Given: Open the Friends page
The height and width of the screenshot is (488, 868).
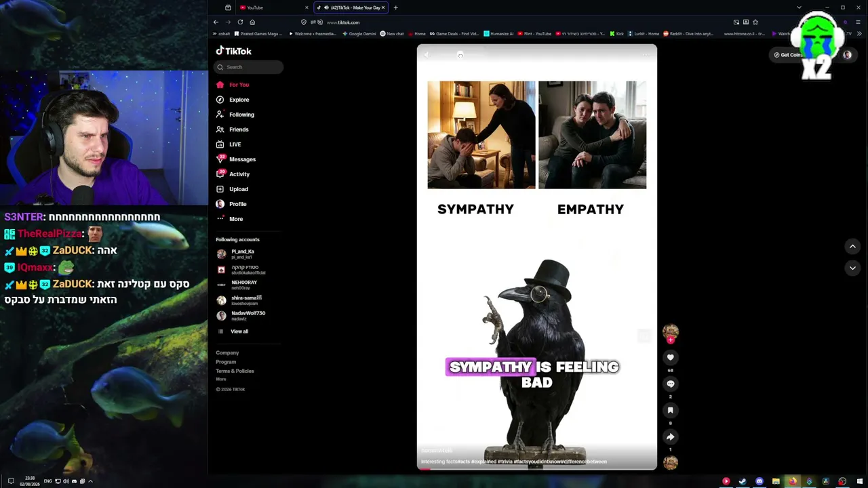Looking at the screenshot, I should (x=233, y=129).
